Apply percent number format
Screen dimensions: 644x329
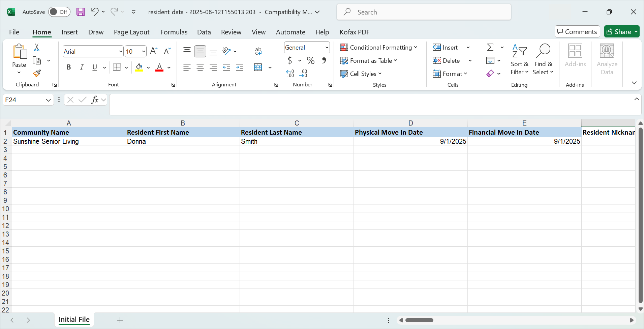[310, 60]
